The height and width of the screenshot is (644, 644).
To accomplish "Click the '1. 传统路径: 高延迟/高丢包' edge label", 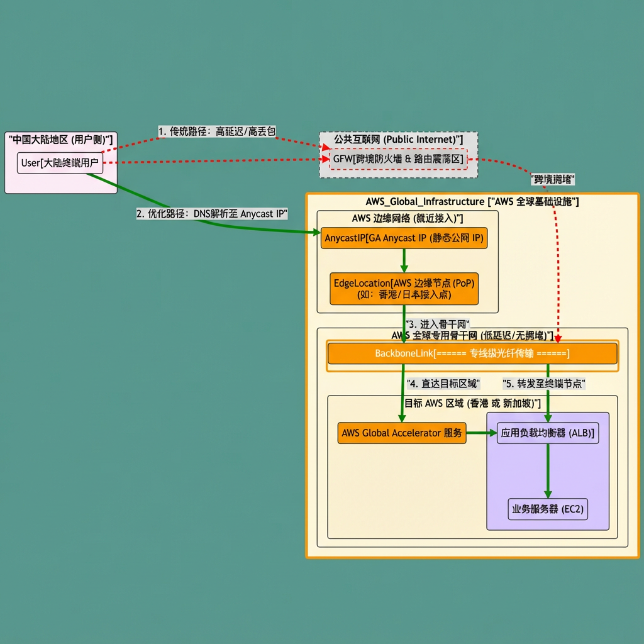I will click(217, 131).
